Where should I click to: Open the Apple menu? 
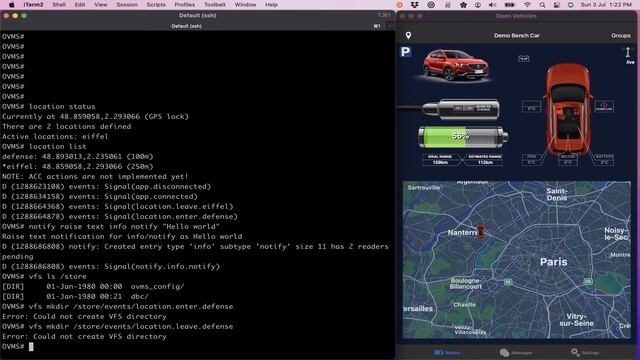(x=11, y=4)
